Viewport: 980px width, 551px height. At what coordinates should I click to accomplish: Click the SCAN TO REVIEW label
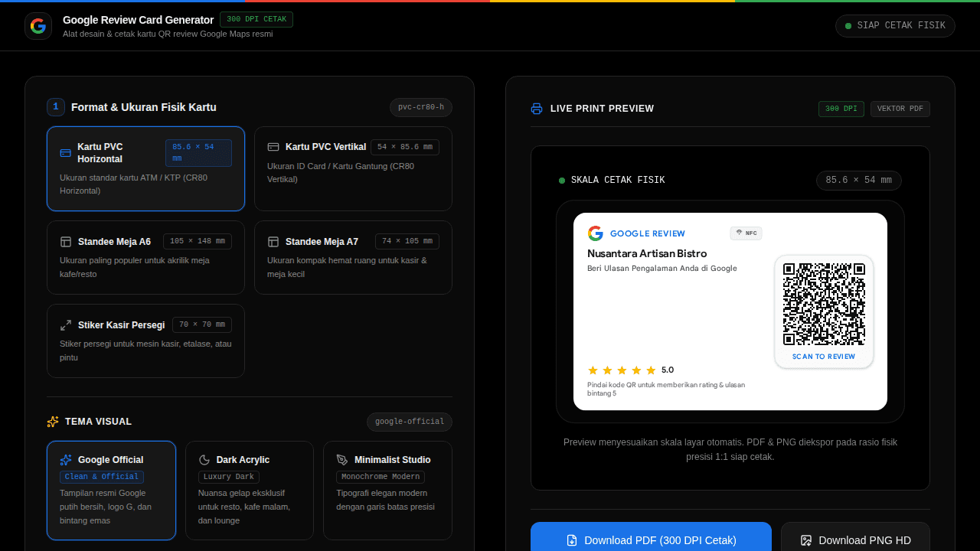tap(824, 357)
